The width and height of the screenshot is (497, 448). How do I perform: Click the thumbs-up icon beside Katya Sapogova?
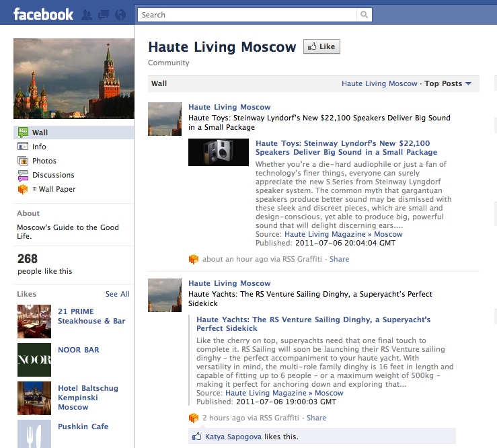tap(196, 437)
